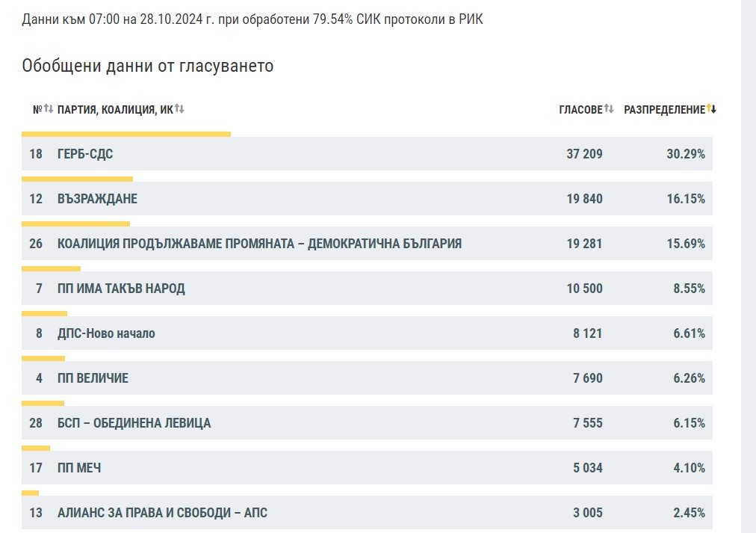This screenshot has height=533, width=756.
Task: Click the sort arrows beside the № header
Action: (x=49, y=109)
